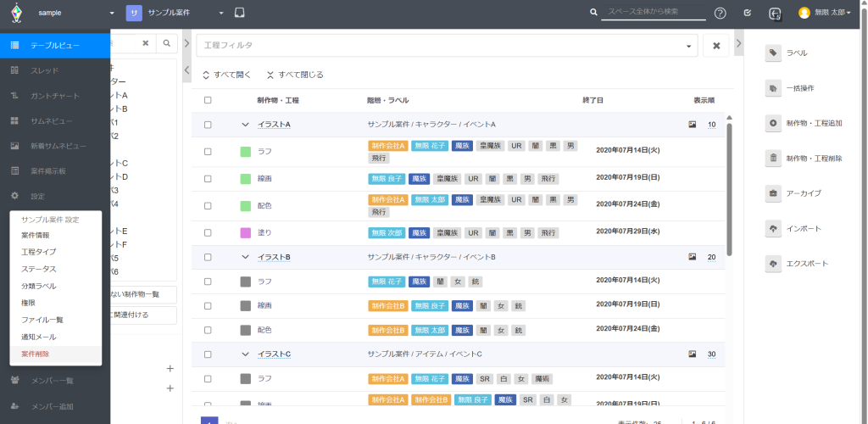Open the task check icon in header
The height and width of the screenshot is (424, 868).
pyautogui.click(x=748, y=13)
